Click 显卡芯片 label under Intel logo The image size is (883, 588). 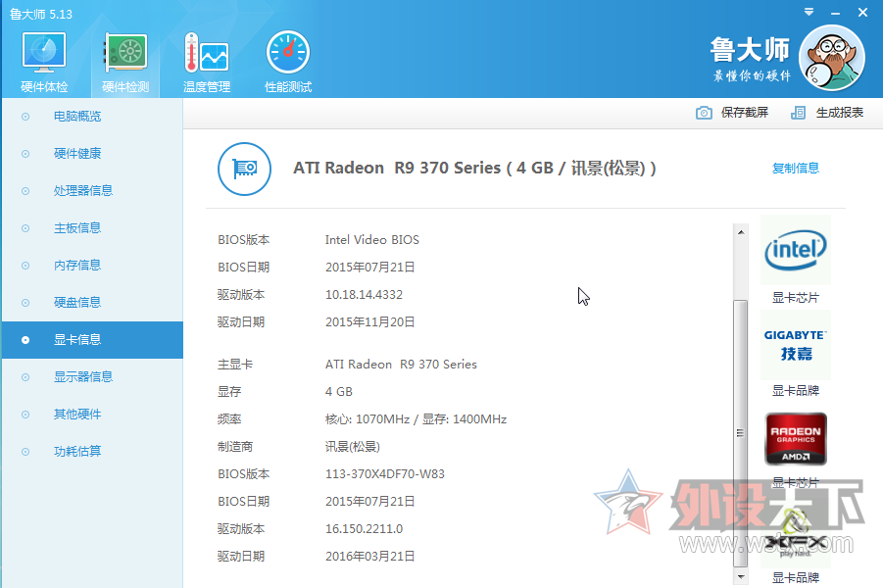[795, 297]
